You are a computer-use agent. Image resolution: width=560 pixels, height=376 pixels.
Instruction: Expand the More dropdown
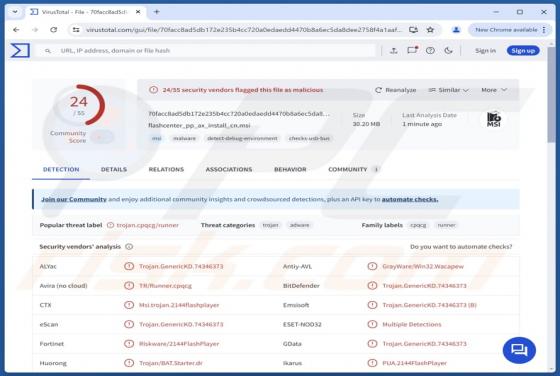click(x=494, y=90)
